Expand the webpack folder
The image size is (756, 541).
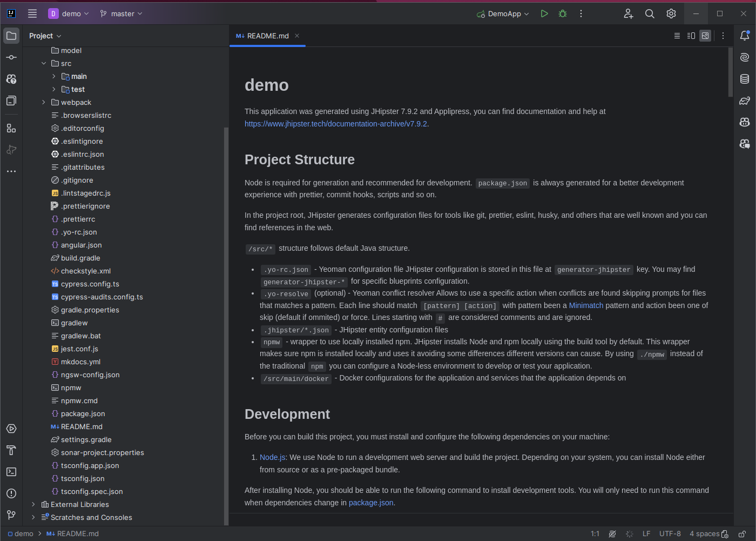44,102
